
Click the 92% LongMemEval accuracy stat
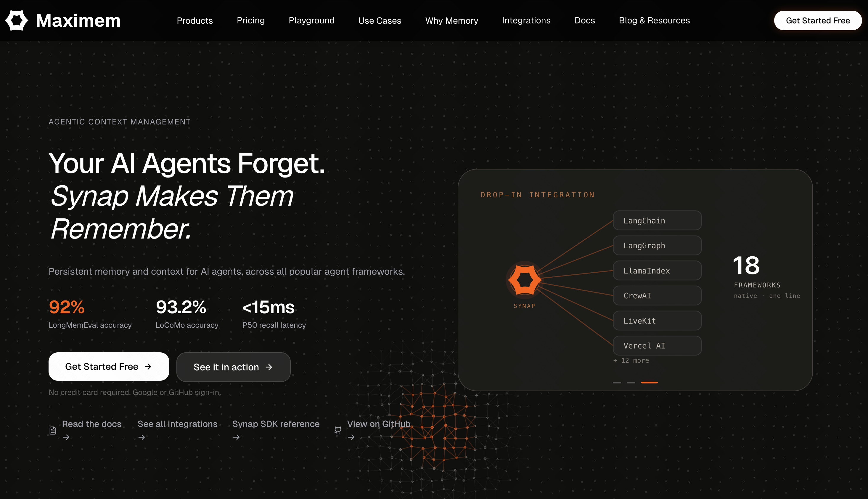[x=90, y=314]
